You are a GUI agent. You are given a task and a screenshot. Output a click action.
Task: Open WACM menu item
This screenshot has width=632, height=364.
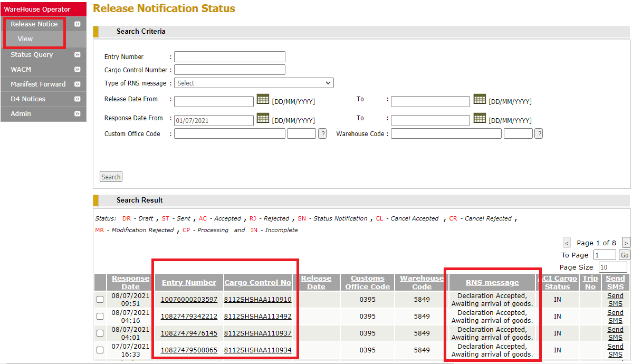pos(21,69)
